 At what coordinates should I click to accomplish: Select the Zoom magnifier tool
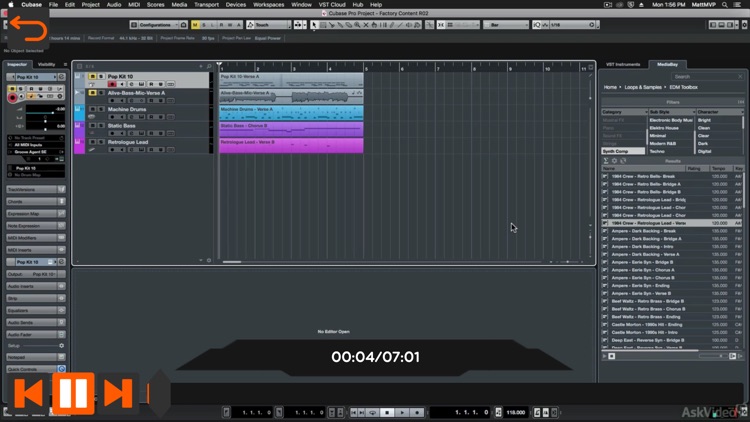[357, 25]
